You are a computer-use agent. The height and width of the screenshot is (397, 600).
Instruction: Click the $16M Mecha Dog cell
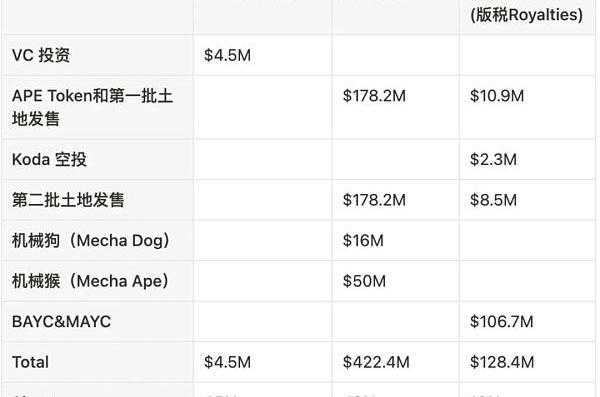point(363,241)
